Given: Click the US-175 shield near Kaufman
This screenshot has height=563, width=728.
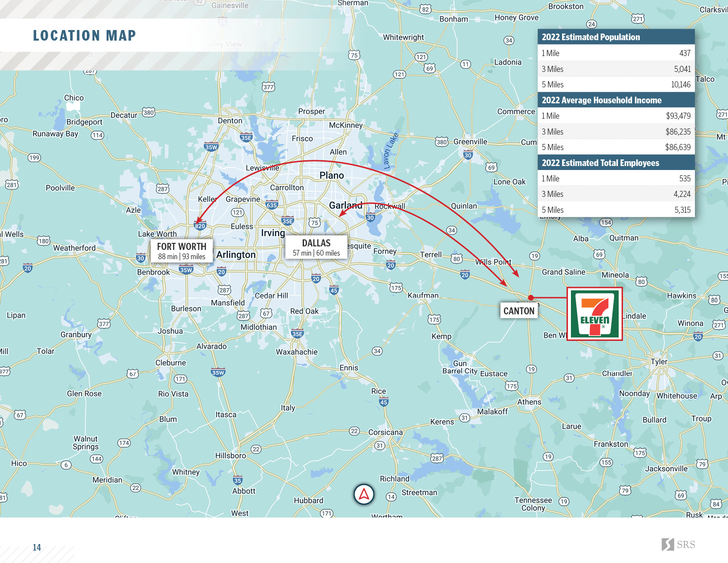Looking at the screenshot, I should [396, 288].
